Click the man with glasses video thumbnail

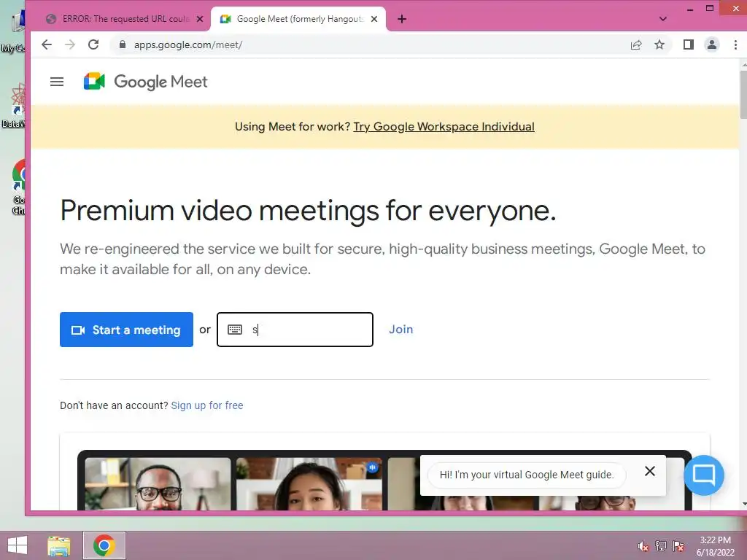point(158,484)
